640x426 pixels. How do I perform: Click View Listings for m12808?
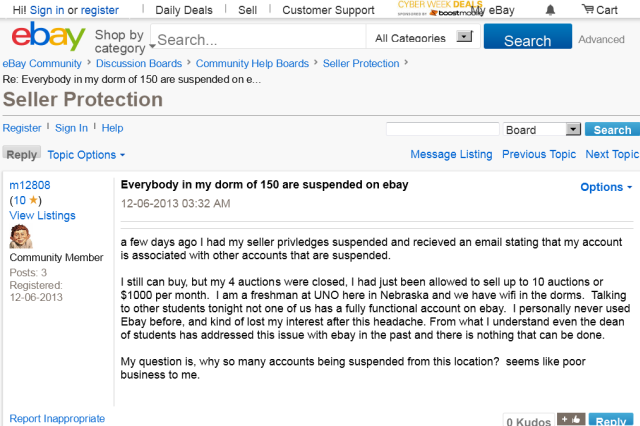point(42,215)
